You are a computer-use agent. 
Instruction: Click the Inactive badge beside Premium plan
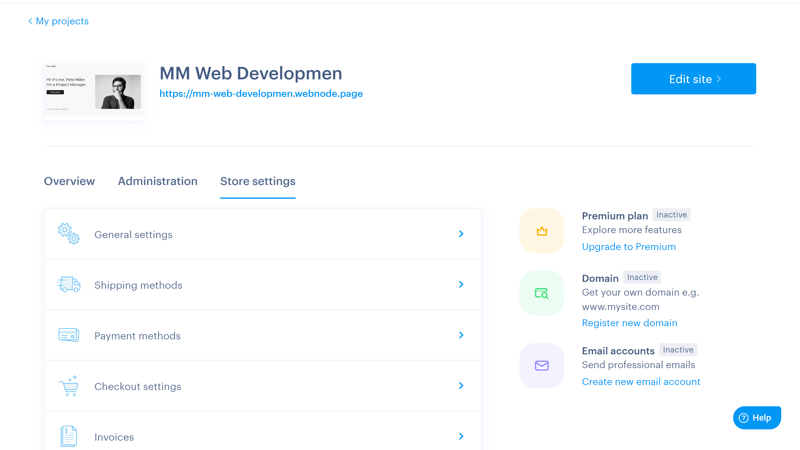point(671,215)
